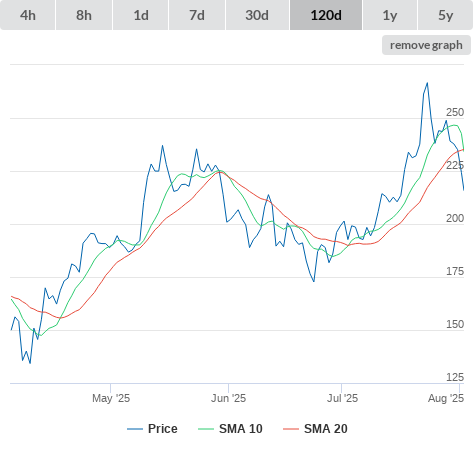
Task: Click the green SMA 10 legend marker
Action: click(206, 429)
